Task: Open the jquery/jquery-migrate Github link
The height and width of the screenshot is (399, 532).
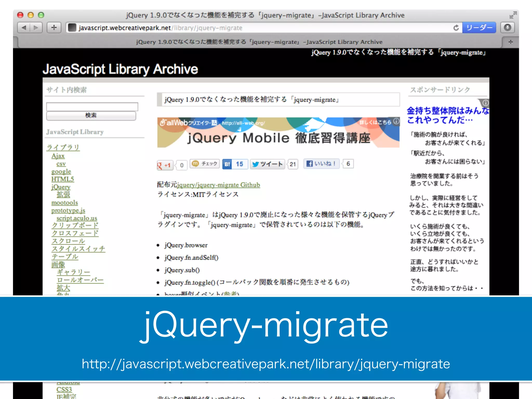Action: (218, 185)
